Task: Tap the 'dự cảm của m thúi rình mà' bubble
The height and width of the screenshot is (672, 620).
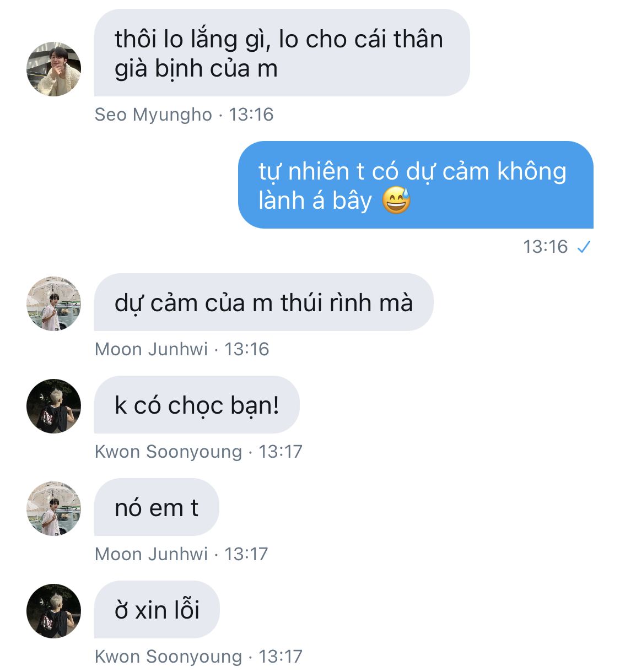Action: pos(263,302)
